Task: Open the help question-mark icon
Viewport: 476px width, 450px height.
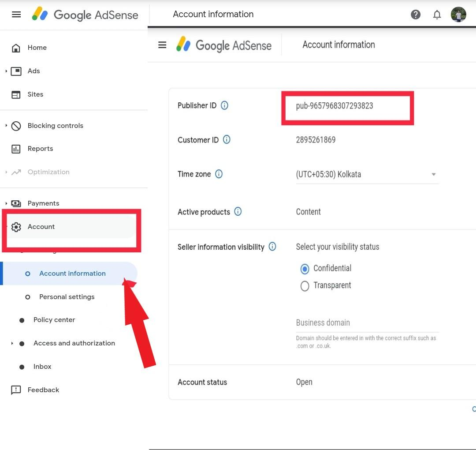Action: pos(416,14)
